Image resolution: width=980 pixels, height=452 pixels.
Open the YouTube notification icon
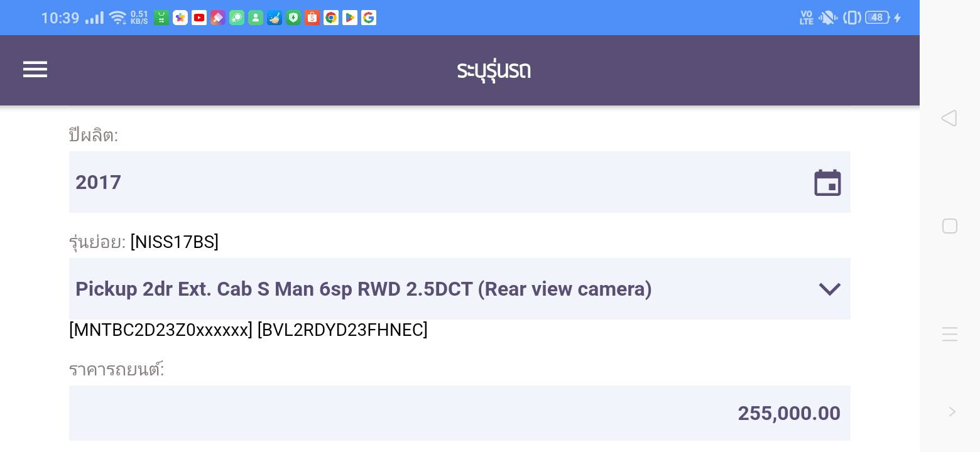(199, 18)
